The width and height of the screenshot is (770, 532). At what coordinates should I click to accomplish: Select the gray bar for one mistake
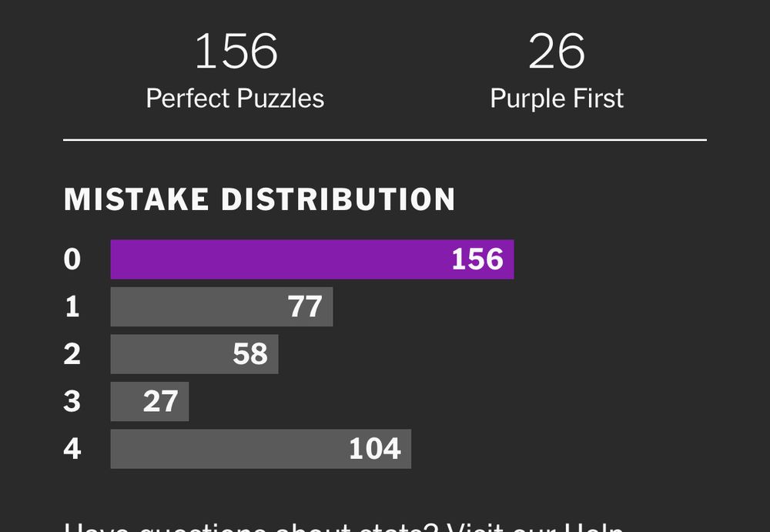click(x=222, y=306)
